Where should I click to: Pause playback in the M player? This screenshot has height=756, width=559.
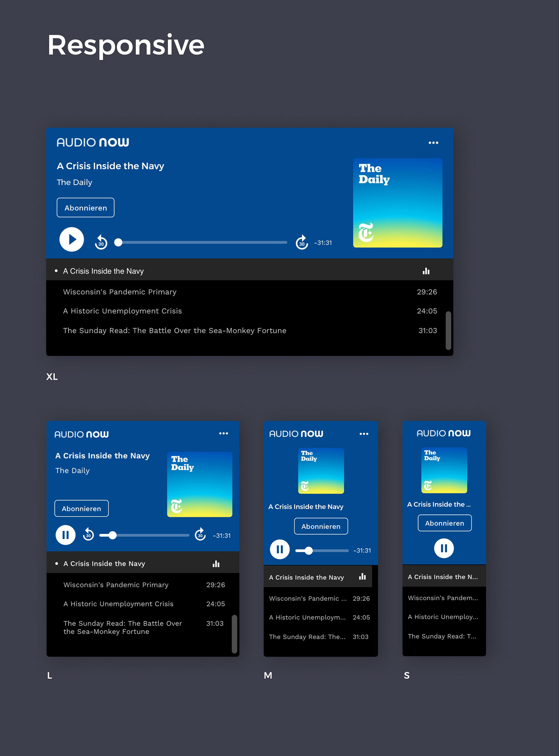279,549
